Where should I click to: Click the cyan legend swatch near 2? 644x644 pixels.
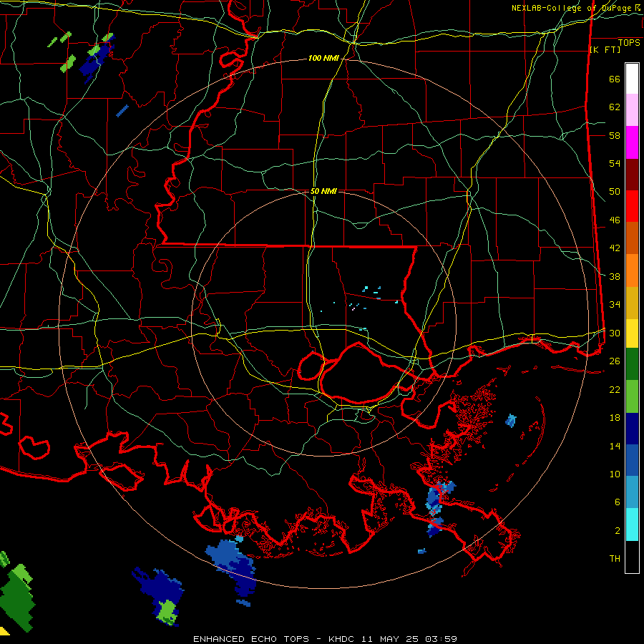[x=632, y=525]
